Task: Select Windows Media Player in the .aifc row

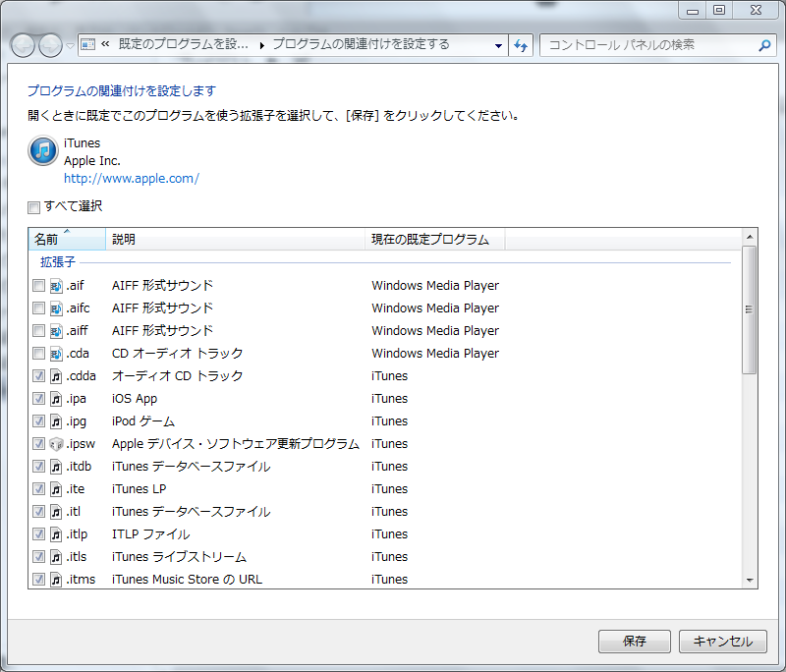Action: click(x=435, y=308)
